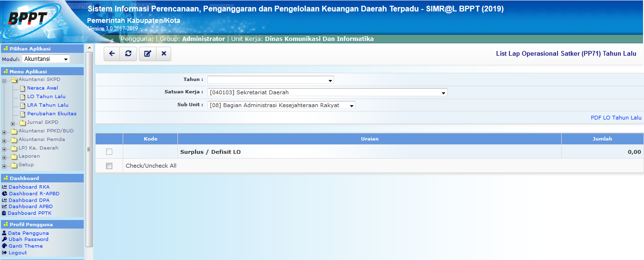Click the X delete toolbar icon
The height and width of the screenshot is (260, 644).
coord(164,54)
